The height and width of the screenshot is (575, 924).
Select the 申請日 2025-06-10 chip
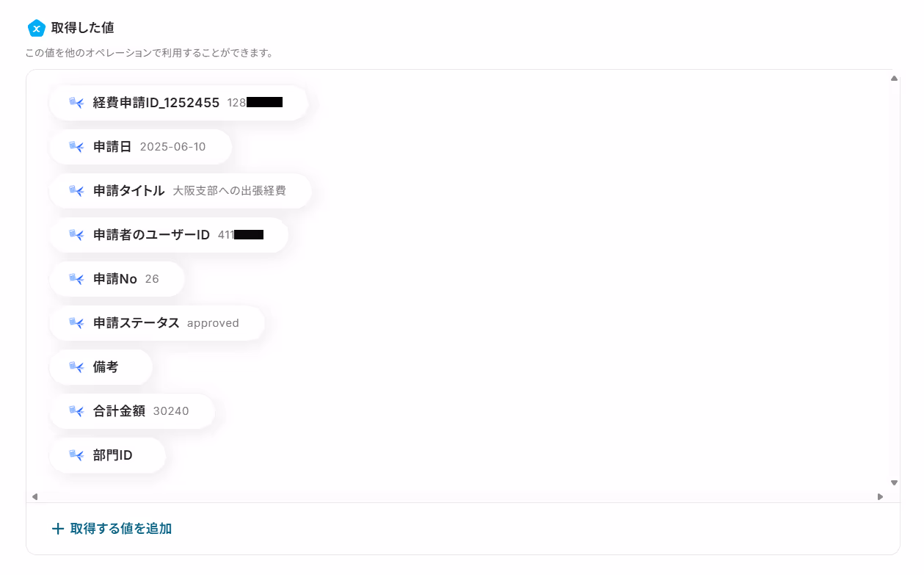coord(141,147)
